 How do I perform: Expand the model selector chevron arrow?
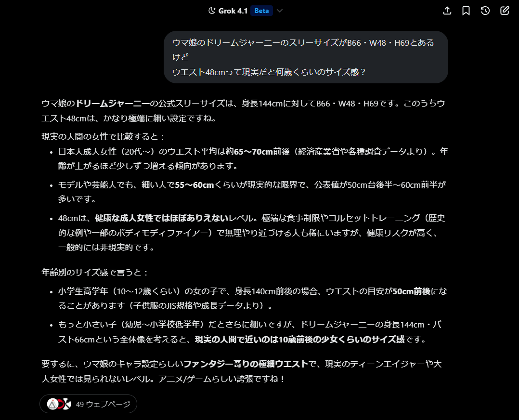[x=280, y=11]
